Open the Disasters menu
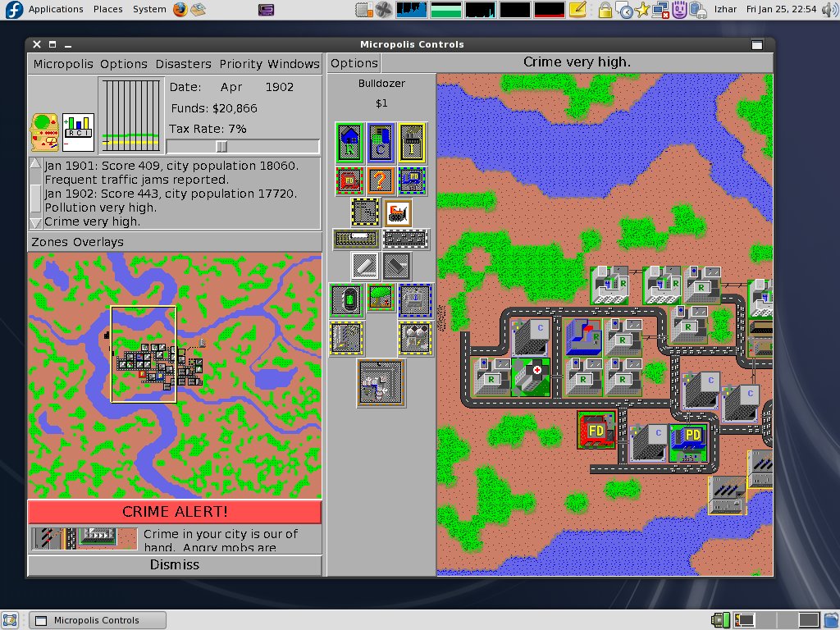 click(x=183, y=64)
